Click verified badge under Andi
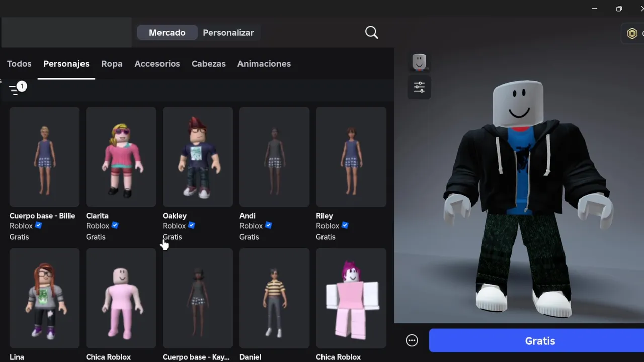Screen dimensions: 644x362 tap(269, 226)
